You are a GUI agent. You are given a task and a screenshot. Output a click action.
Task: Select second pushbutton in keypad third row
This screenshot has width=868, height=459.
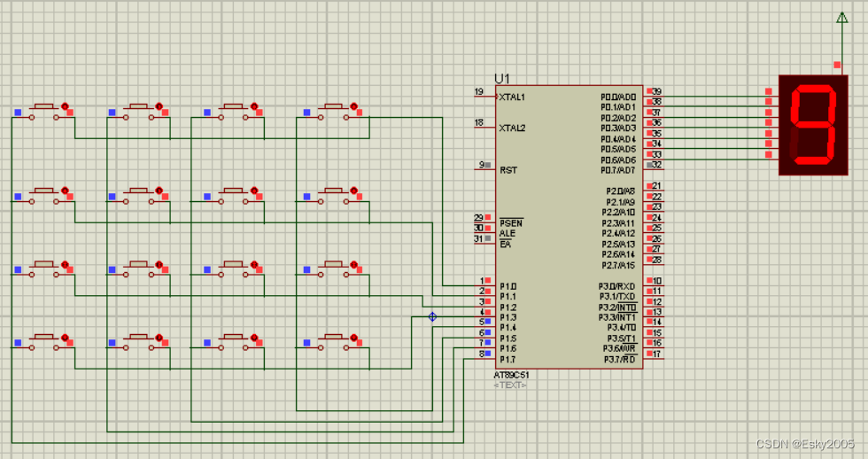(138, 269)
